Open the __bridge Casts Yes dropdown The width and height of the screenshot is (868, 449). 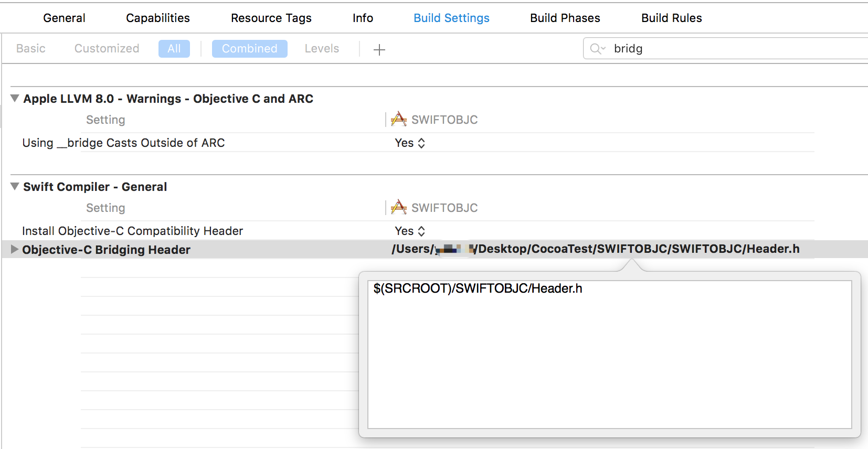tap(410, 143)
